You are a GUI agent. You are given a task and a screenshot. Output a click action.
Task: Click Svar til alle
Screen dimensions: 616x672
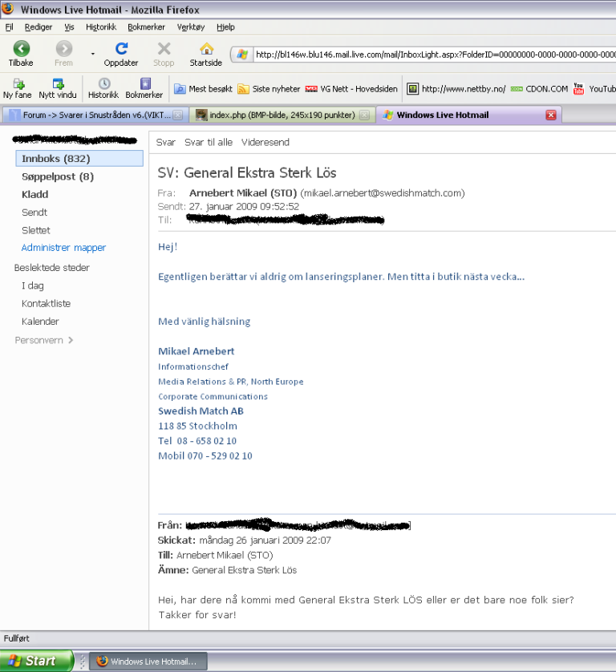coord(209,142)
